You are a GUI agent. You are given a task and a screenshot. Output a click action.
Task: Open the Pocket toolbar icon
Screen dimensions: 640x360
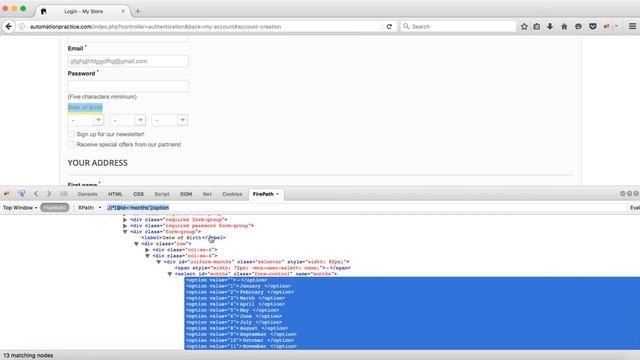[593, 27]
